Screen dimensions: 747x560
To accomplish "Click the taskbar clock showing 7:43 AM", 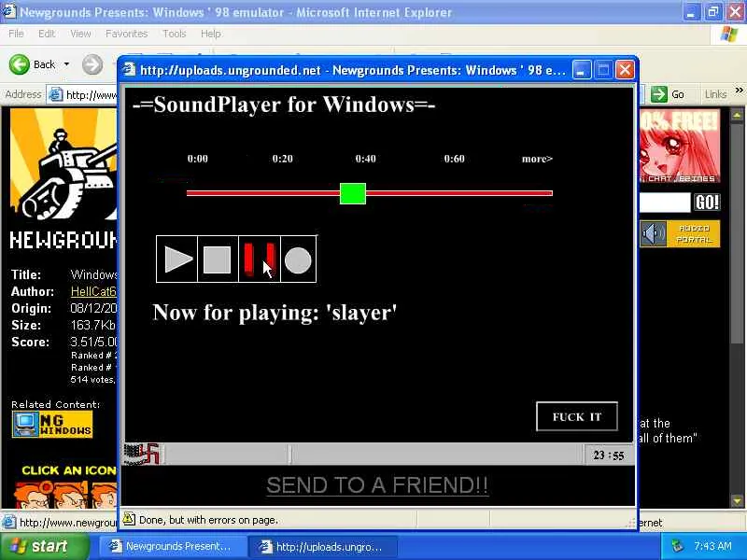I will [712, 546].
